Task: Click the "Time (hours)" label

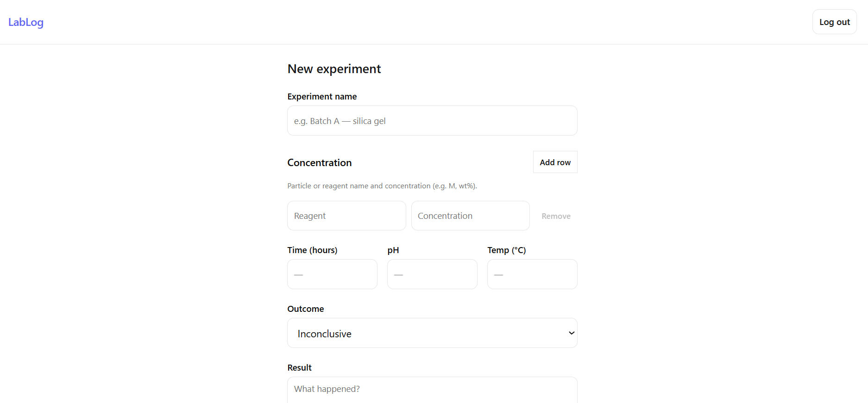Action: point(312,250)
